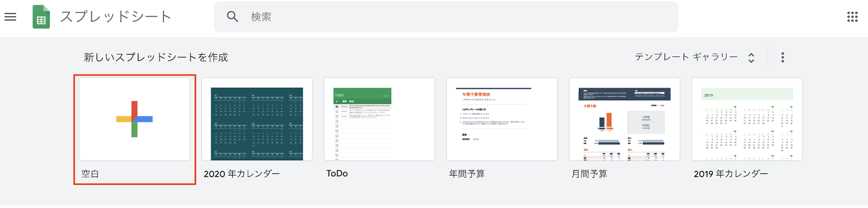The image size is (868, 208).
Task: Click the colorful plus blank sheet icon
Action: click(135, 119)
